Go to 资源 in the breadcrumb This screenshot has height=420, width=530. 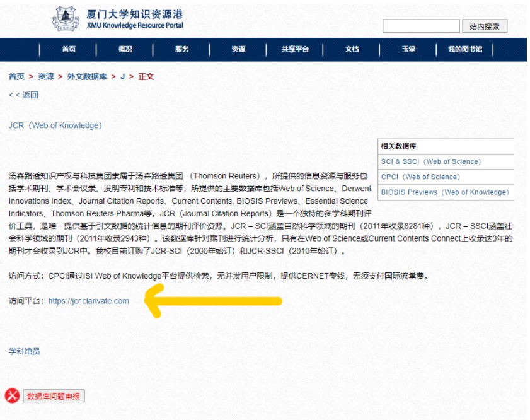pyautogui.click(x=45, y=77)
